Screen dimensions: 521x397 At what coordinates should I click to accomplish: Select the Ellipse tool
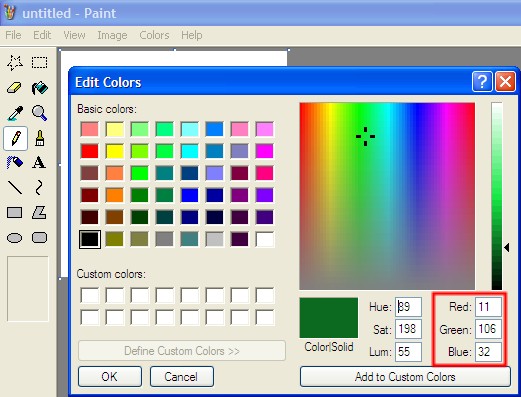[15, 238]
